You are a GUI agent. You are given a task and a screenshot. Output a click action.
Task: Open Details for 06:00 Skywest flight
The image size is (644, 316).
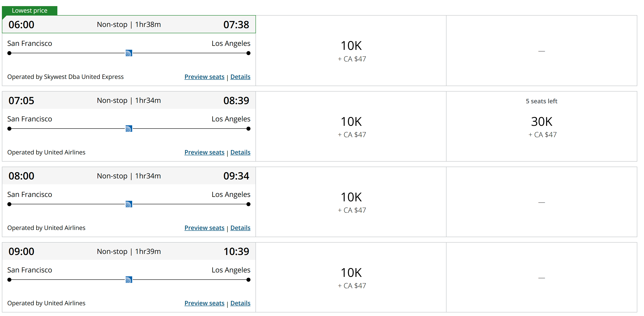coord(240,77)
